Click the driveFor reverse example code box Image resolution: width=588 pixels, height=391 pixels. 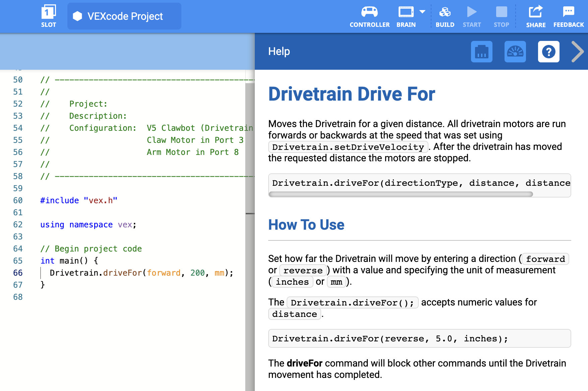[x=419, y=338]
